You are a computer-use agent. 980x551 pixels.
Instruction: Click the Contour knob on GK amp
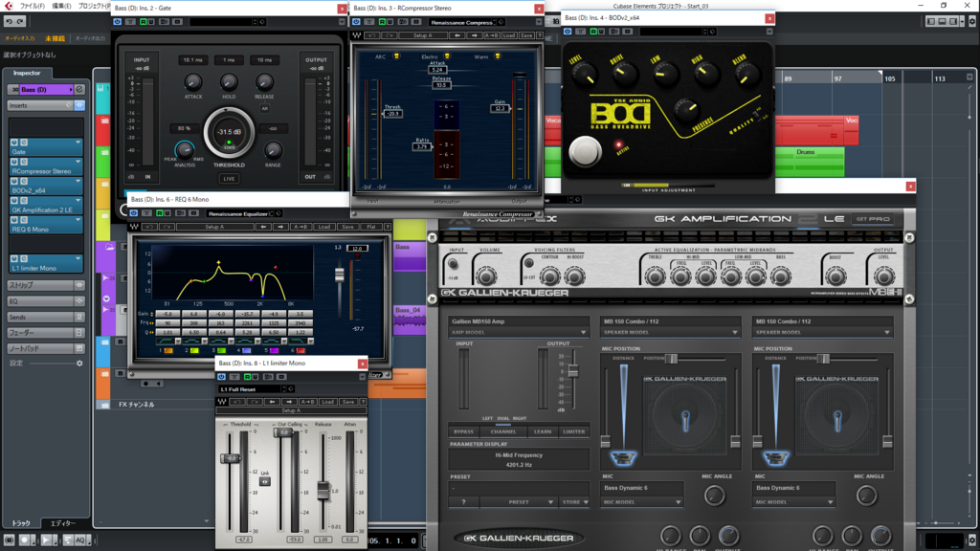pos(550,275)
